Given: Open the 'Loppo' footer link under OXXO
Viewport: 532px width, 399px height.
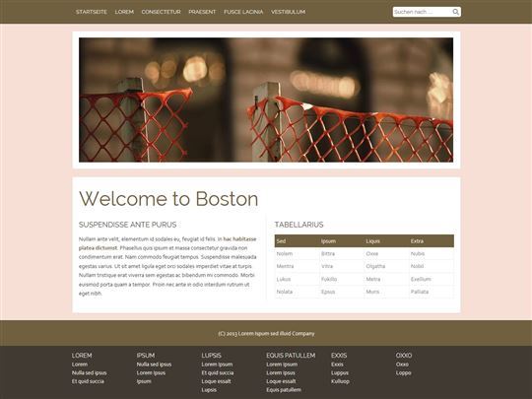Looking at the screenshot, I should [x=403, y=372].
